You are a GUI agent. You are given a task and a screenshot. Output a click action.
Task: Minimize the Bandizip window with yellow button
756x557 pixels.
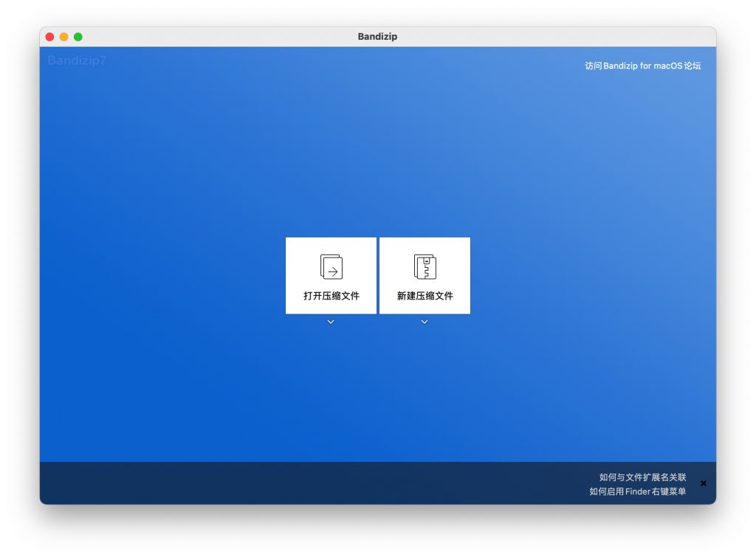(63, 37)
